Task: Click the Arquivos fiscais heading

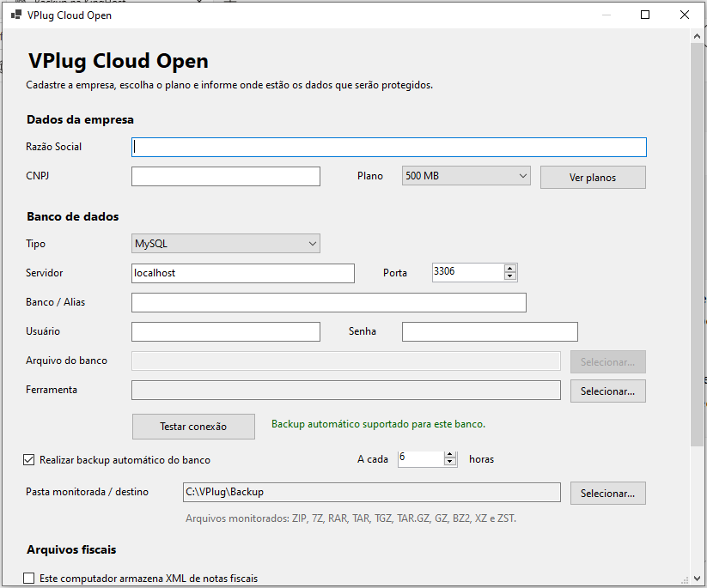Action: [x=71, y=549]
